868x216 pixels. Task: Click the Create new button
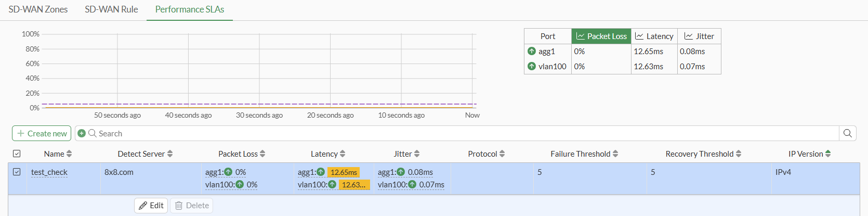pos(42,133)
